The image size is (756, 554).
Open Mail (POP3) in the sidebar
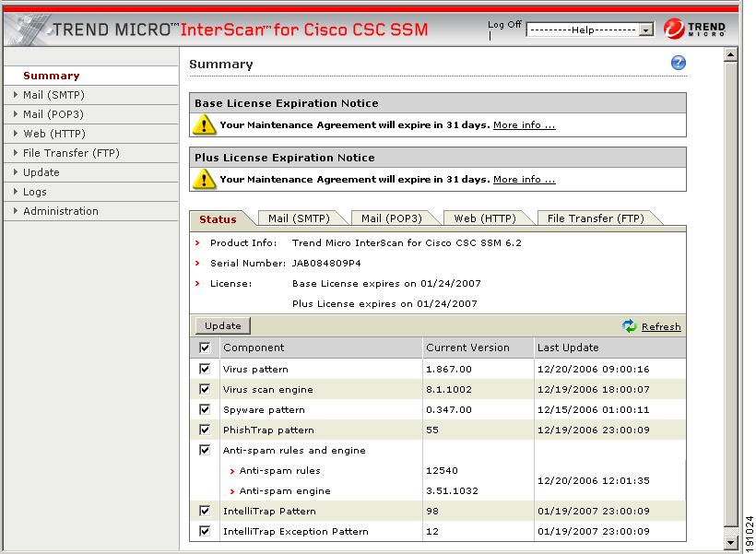pyautogui.click(x=53, y=114)
